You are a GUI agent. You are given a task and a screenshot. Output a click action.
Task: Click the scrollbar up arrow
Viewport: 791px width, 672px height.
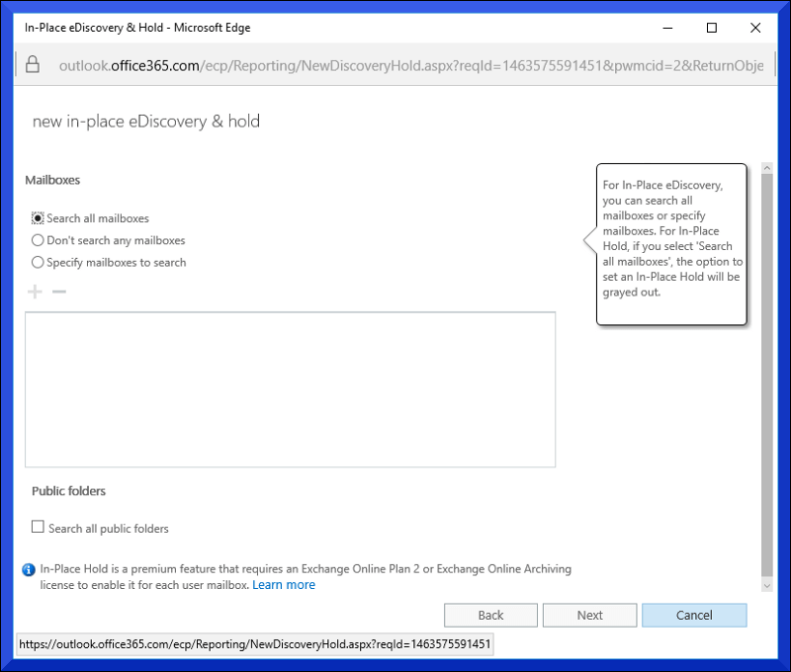point(767,168)
